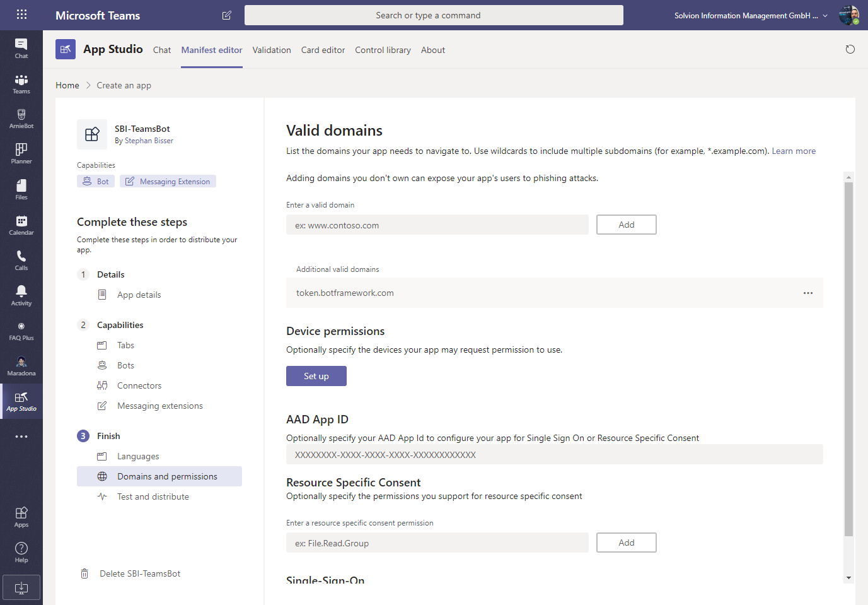Click Set up for device permissions
Viewport: 868px width, 605px height.
(316, 376)
